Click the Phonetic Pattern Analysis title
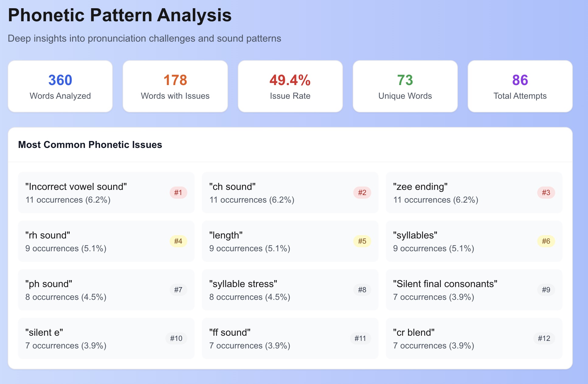The height and width of the screenshot is (384, 588). [x=120, y=15]
